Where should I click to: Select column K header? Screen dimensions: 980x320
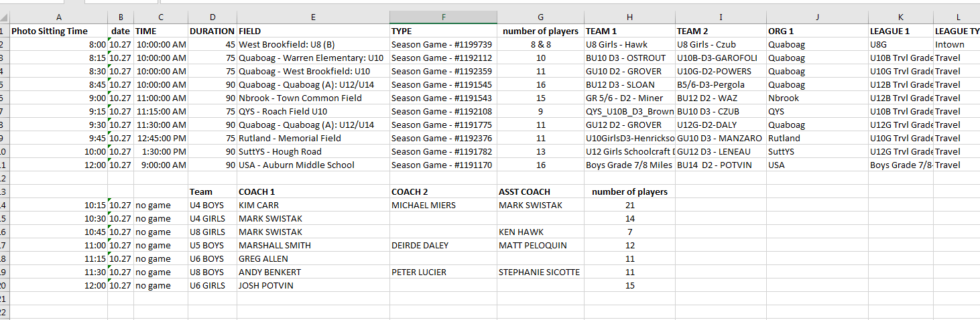(900, 17)
